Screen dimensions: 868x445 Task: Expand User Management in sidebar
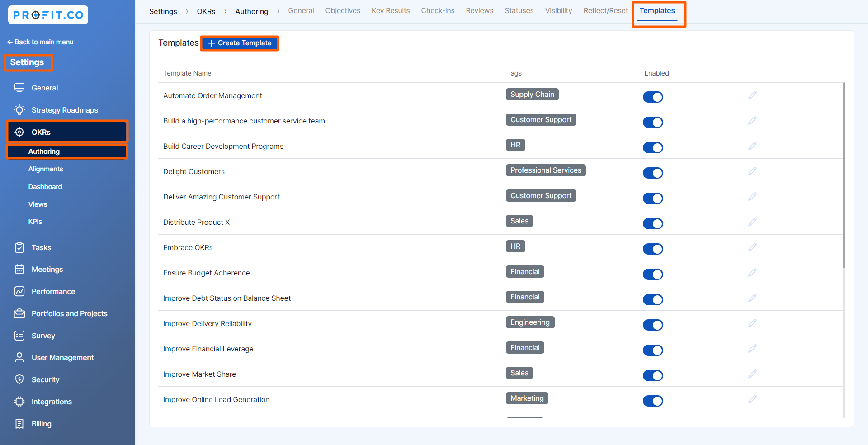pos(62,357)
